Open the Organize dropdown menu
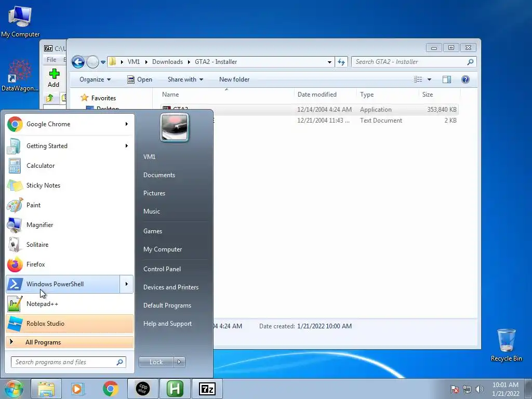Screen dimensions: 532x399 tap(95, 79)
